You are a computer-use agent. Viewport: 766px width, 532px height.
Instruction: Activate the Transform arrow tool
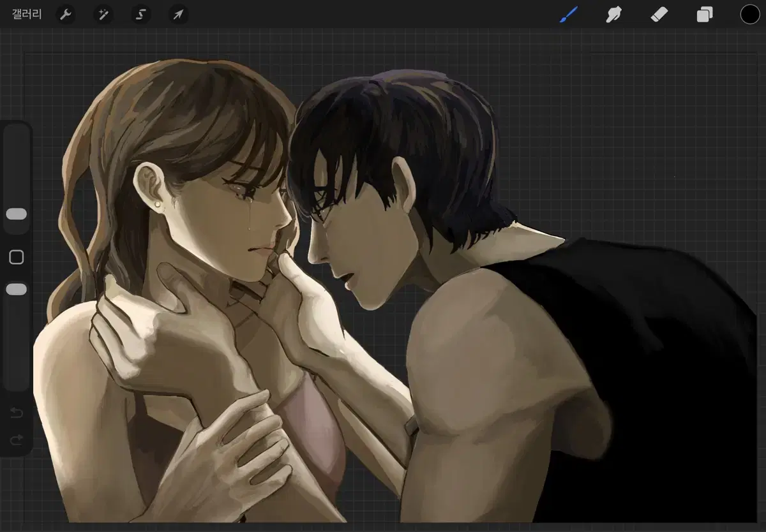pyautogui.click(x=178, y=15)
